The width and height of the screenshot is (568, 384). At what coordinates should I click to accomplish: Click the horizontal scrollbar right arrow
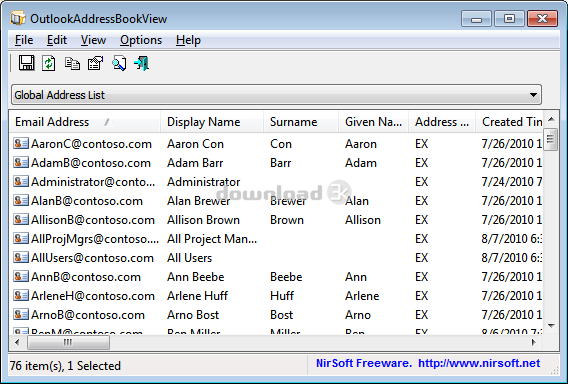[x=534, y=342]
